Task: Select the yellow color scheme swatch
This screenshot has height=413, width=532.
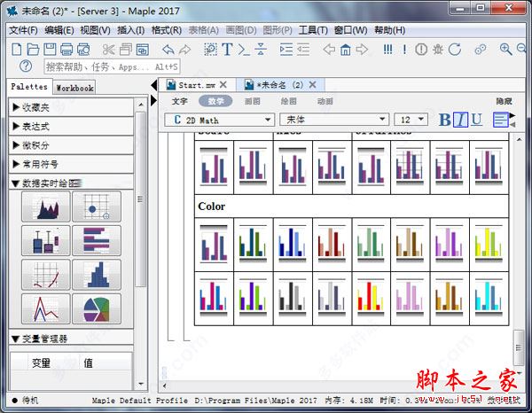Action: pyautogui.click(x=489, y=244)
